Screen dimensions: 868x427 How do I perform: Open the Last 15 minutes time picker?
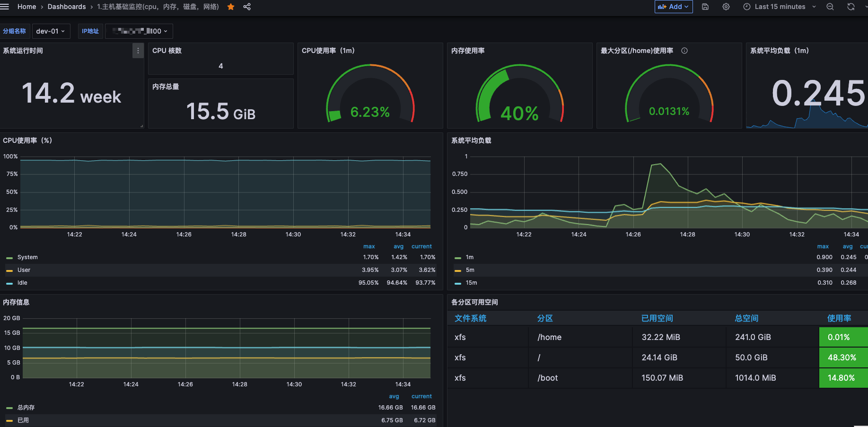(780, 7)
